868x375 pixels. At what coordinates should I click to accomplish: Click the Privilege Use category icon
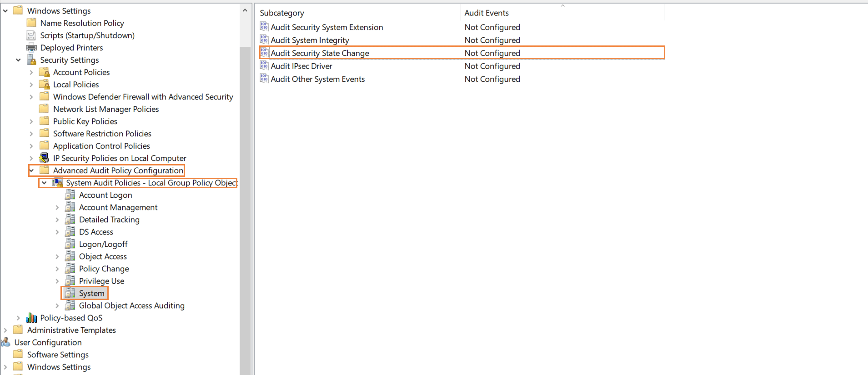click(x=70, y=280)
